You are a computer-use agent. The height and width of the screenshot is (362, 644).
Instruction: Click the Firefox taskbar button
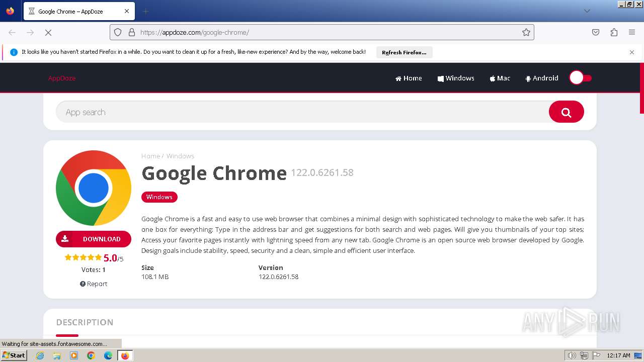pos(125,355)
